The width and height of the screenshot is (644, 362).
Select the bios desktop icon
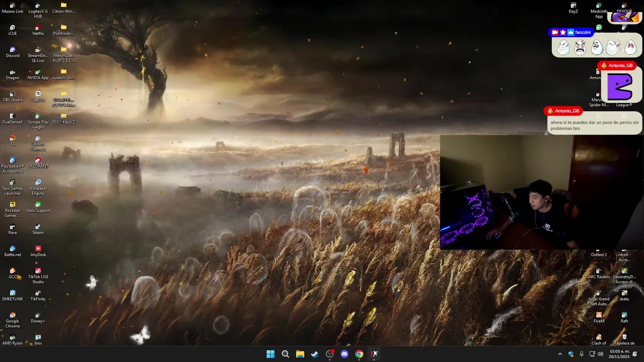[38, 340]
